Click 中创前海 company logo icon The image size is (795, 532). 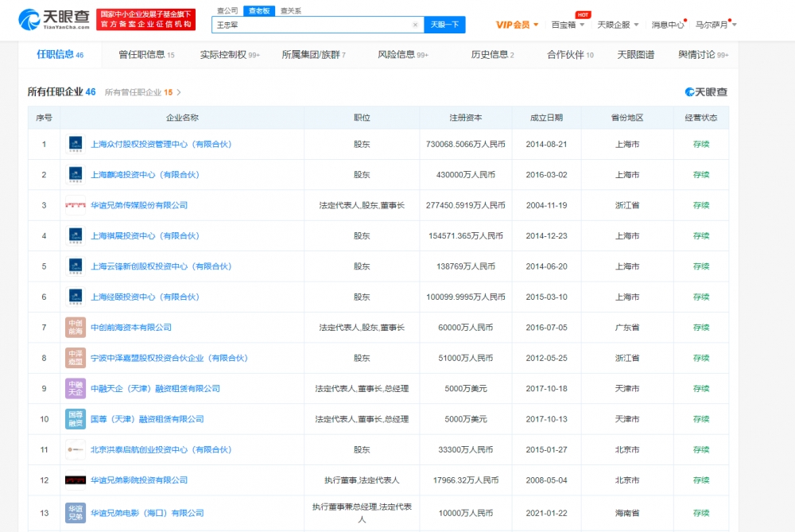pyautogui.click(x=76, y=327)
